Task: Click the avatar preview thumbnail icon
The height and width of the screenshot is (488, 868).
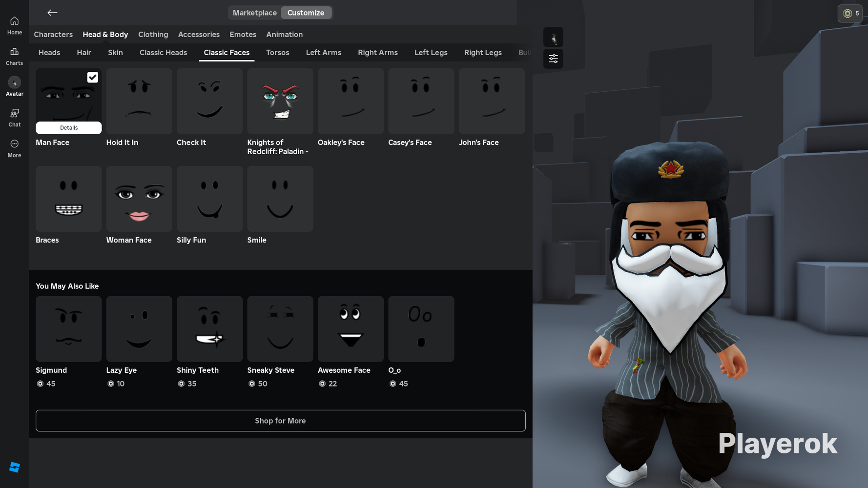Action: click(x=553, y=37)
